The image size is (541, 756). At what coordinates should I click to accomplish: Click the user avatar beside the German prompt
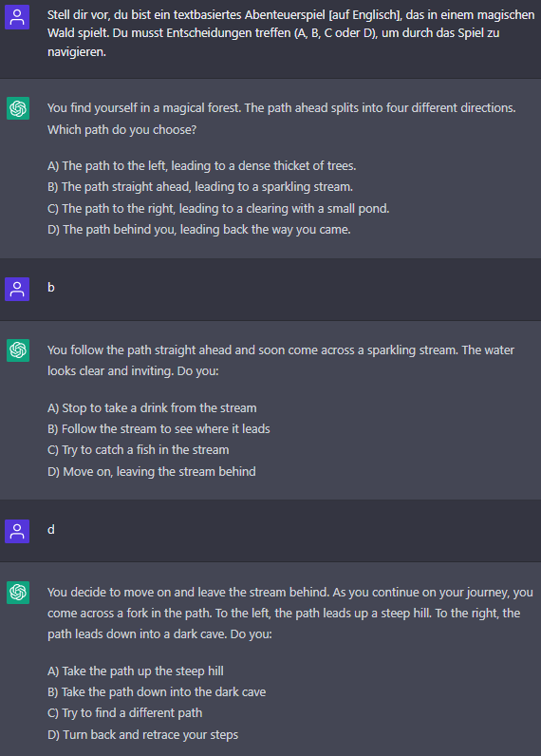click(17, 17)
